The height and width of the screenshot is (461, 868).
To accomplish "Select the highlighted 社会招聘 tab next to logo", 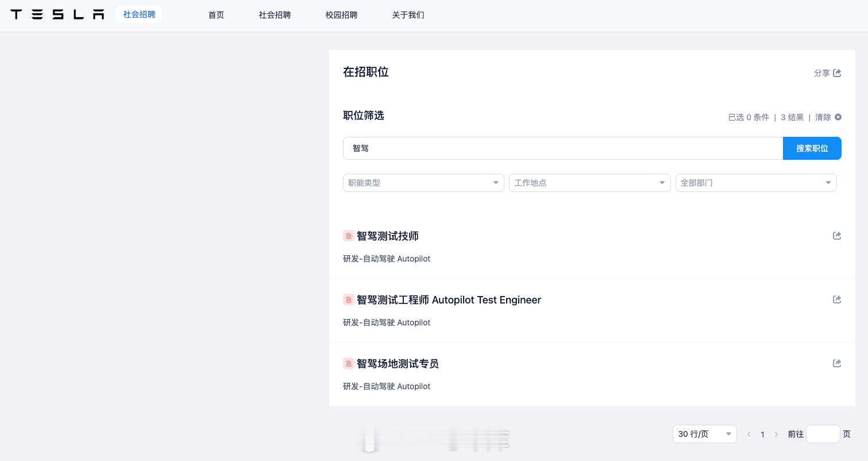I will click(x=139, y=14).
